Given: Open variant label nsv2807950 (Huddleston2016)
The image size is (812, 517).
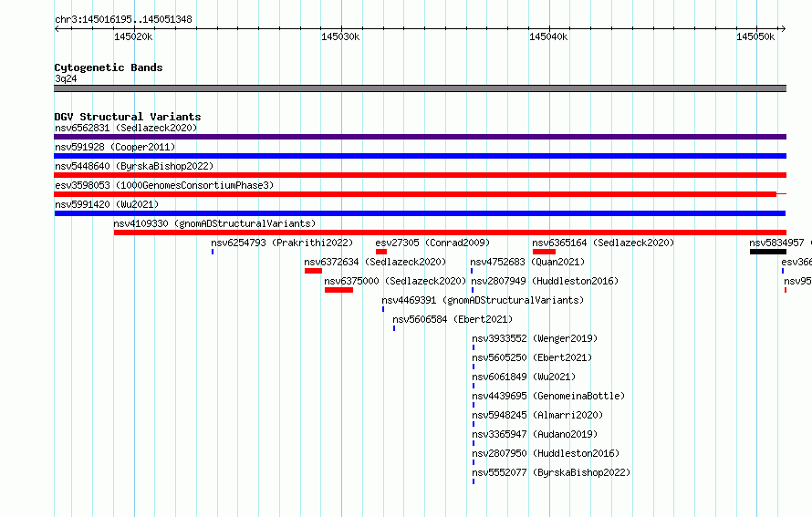Looking at the screenshot, I should click(546, 453).
